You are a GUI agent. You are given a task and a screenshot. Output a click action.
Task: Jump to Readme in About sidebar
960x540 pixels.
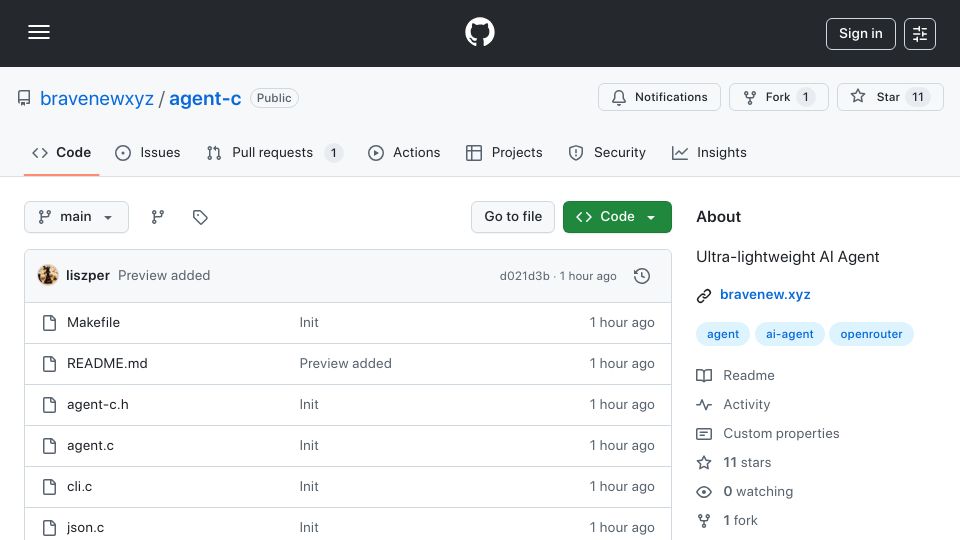(x=749, y=375)
